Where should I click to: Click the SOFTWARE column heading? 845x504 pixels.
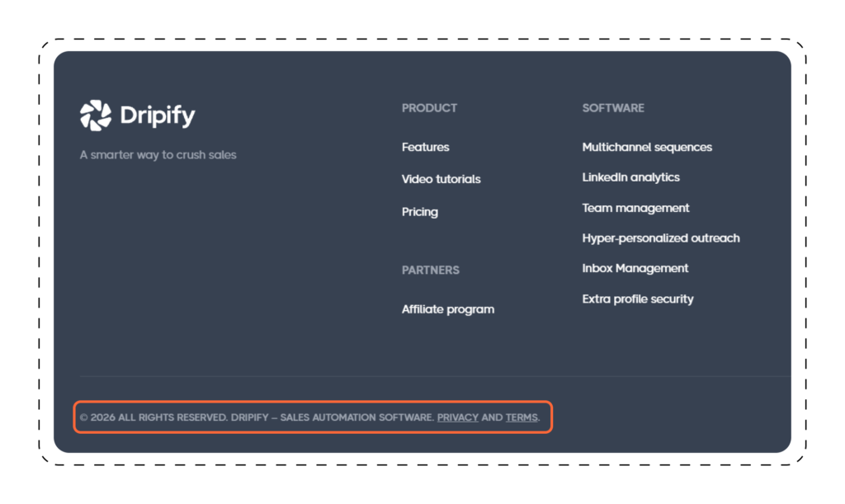(x=613, y=108)
